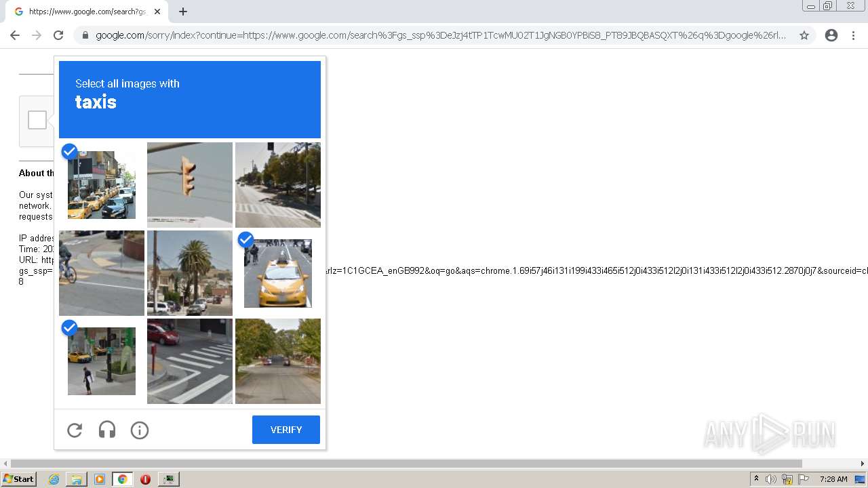The width and height of the screenshot is (868, 488).
Task: Select the dirt road with trees tile
Action: pos(278,361)
